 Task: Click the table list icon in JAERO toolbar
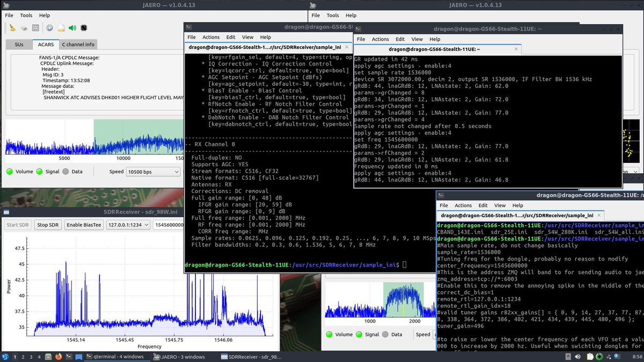point(35,28)
